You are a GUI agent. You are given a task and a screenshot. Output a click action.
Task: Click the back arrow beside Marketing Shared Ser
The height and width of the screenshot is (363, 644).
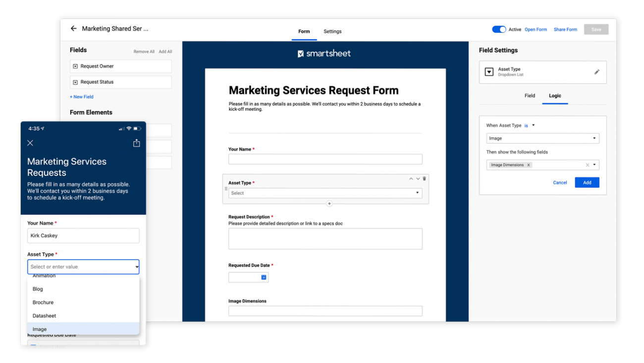tap(73, 29)
